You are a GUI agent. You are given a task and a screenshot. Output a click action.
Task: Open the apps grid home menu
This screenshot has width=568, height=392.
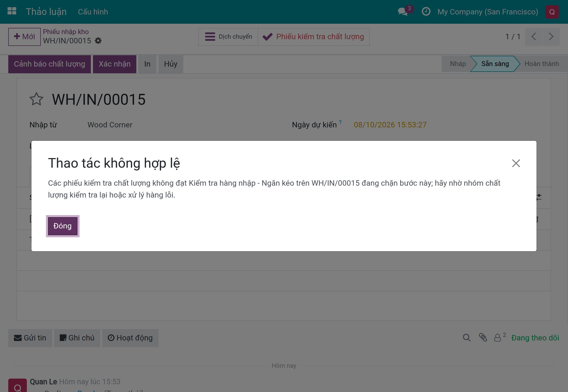click(12, 11)
